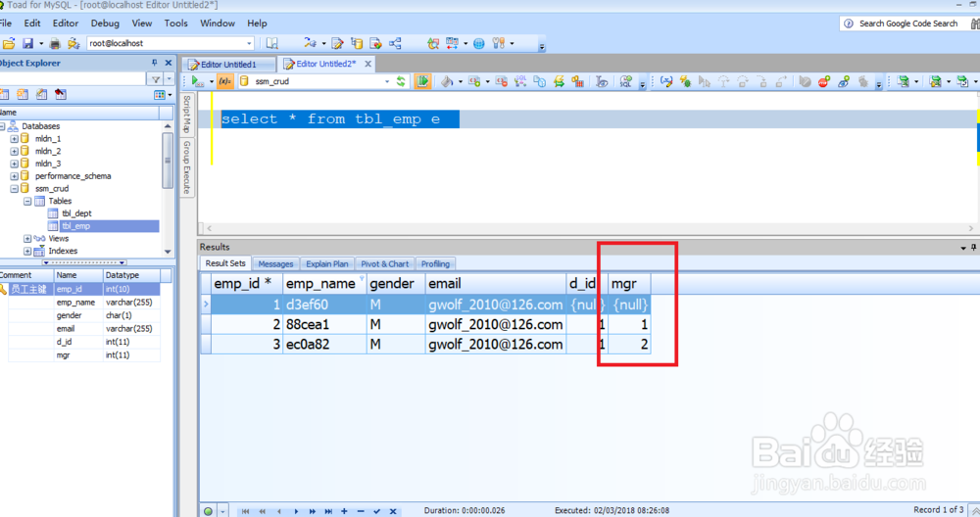
Task: Switch to Editor Untitled1 tab
Action: coord(228,65)
